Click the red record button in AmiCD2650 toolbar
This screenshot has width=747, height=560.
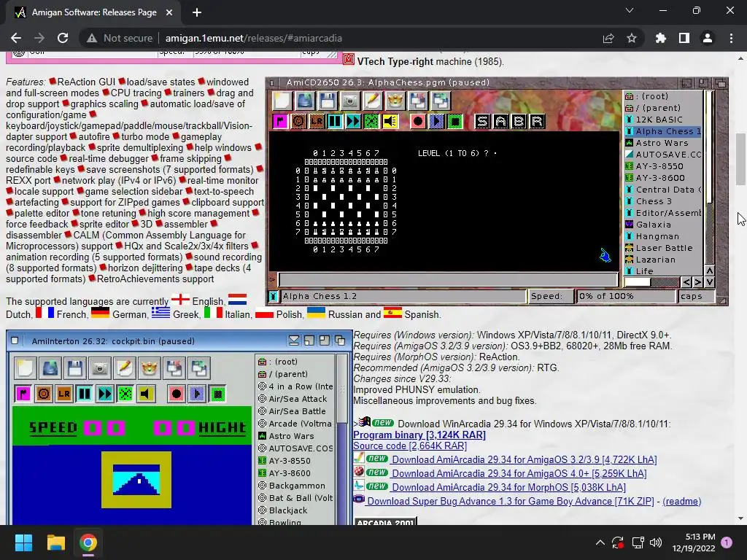click(418, 122)
